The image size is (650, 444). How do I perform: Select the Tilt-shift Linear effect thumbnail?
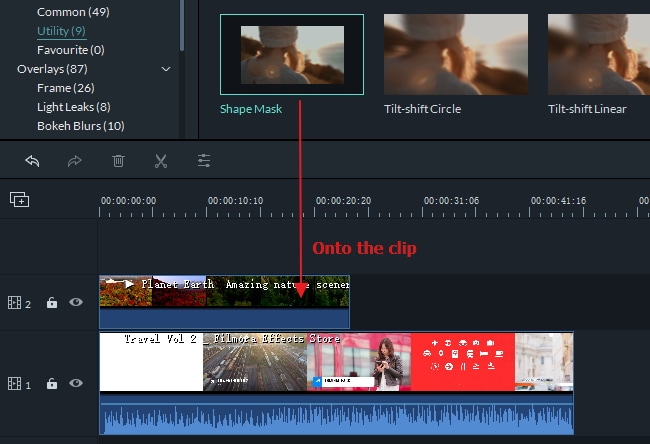tap(599, 54)
